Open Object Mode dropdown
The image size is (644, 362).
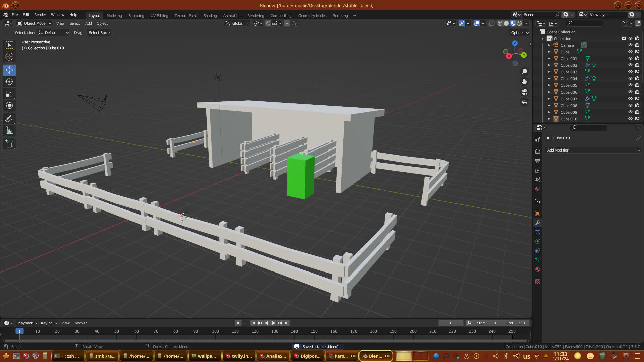click(34, 23)
